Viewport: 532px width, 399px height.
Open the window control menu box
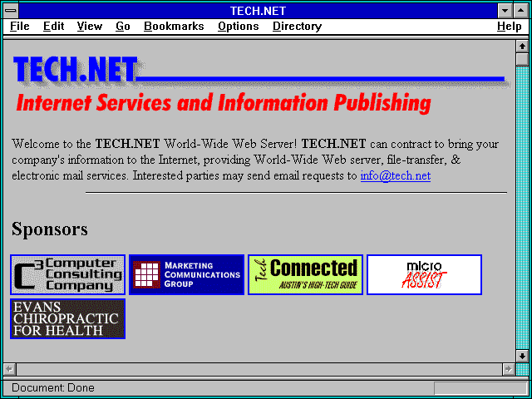click(x=11, y=11)
